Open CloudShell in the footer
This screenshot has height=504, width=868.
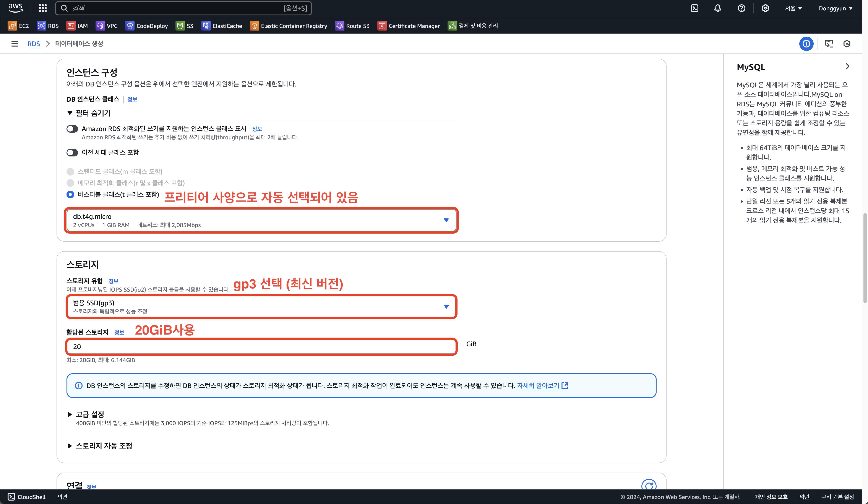tap(27, 497)
